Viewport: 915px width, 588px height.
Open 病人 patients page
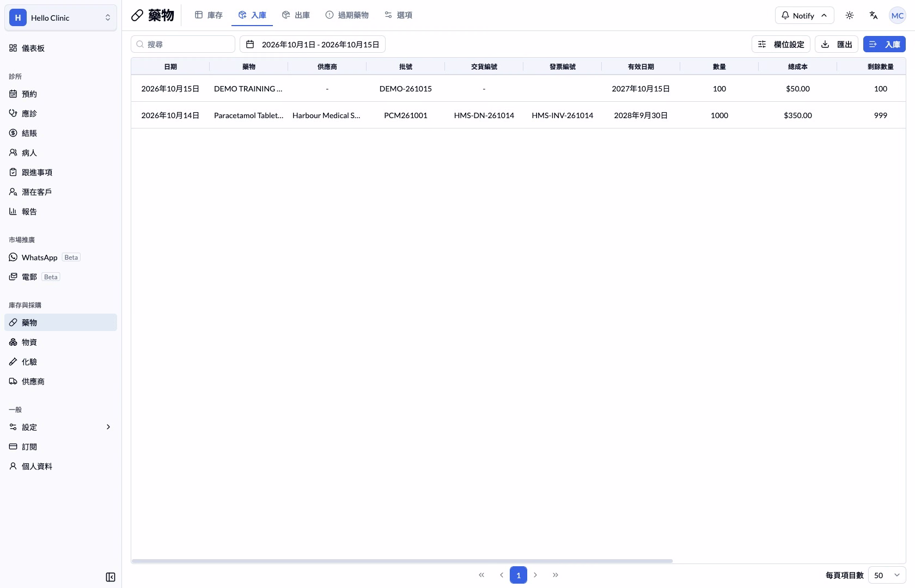[60, 152]
